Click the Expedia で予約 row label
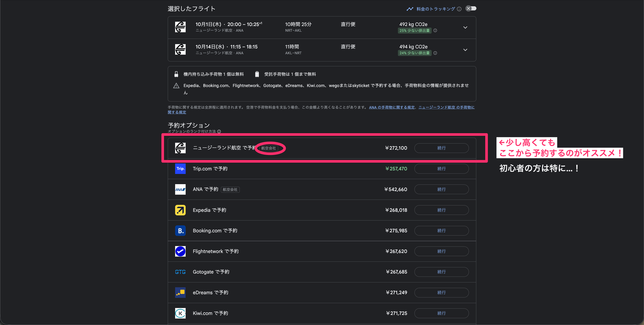Viewport: 644px width, 325px height. [209, 210]
